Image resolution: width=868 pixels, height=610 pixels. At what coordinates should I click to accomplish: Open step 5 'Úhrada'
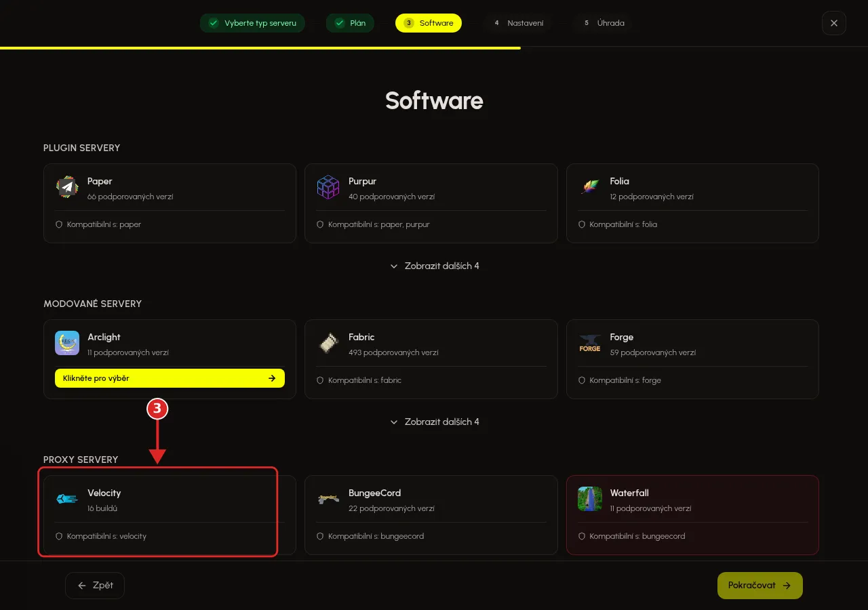[x=604, y=23]
